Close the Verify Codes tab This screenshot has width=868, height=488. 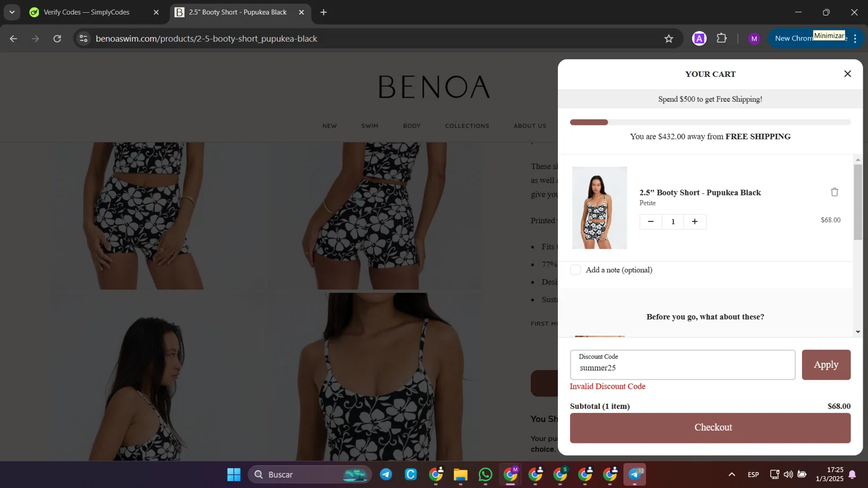156,12
